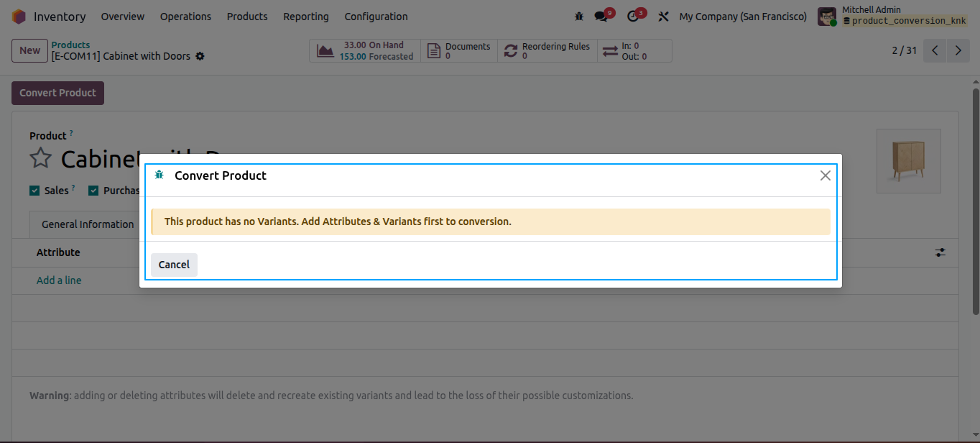980x443 pixels.
Task: Open the Products menu
Action: pyautogui.click(x=247, y=17)
